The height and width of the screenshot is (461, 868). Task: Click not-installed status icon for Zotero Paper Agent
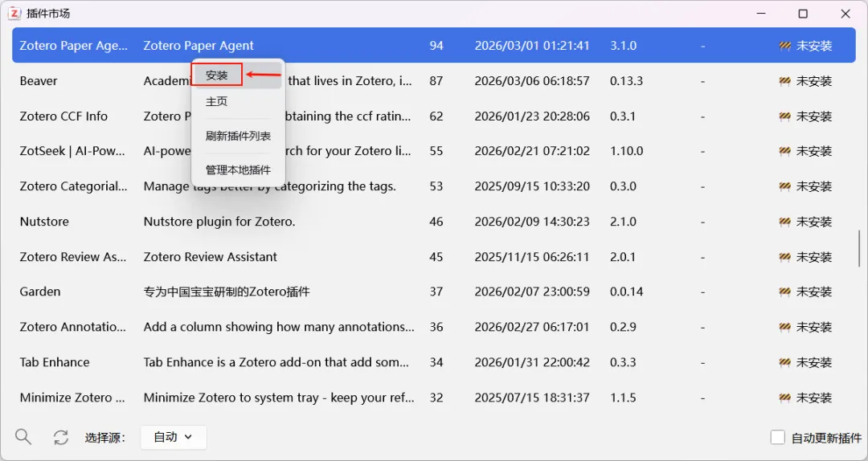click(x=784, y=46)
